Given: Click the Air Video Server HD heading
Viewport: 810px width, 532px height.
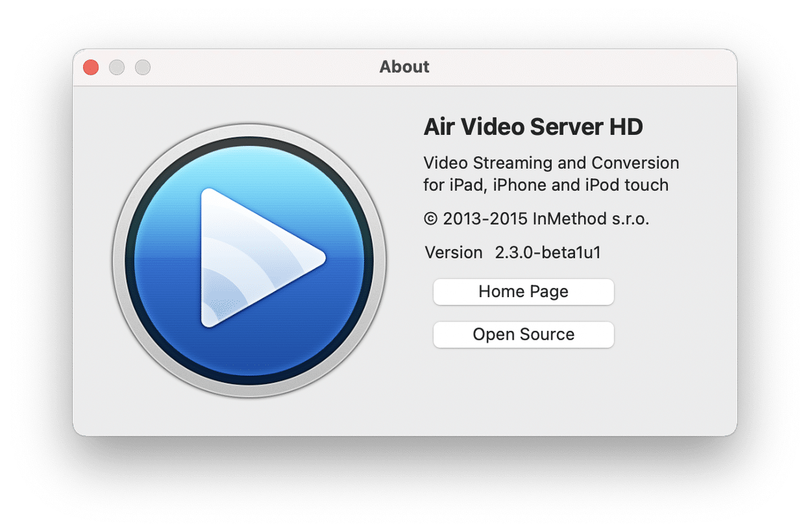Looking at the screenshot, I should [x=533, y=127].
